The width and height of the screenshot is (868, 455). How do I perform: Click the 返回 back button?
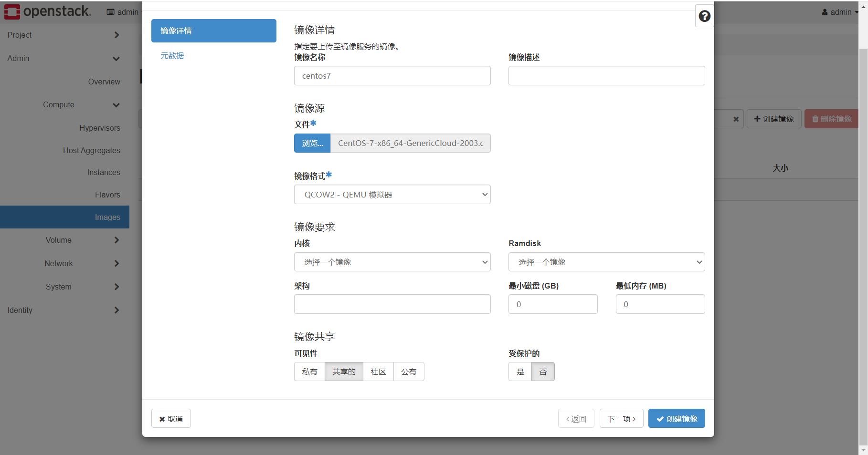(x=576, y=418)
